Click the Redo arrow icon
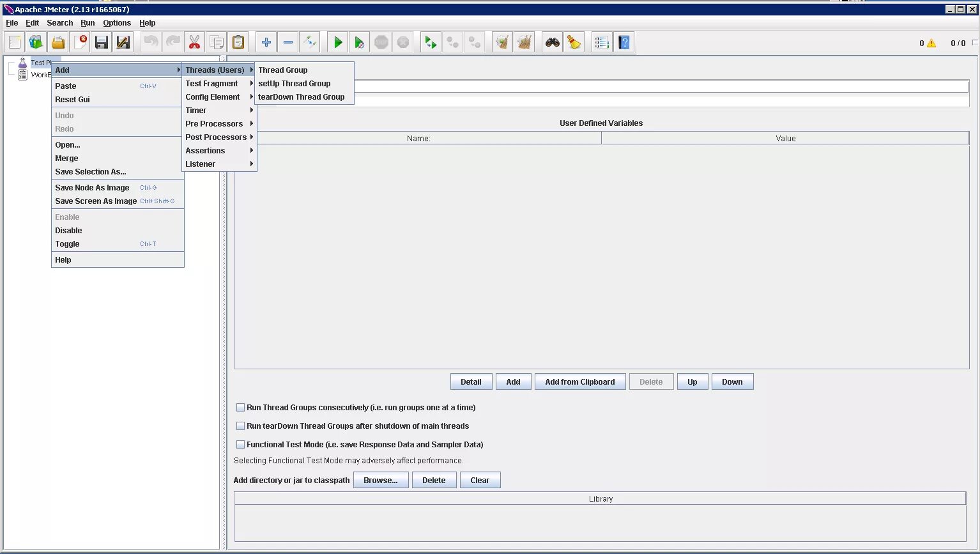The image size is (980, 554). coord(172,43)
